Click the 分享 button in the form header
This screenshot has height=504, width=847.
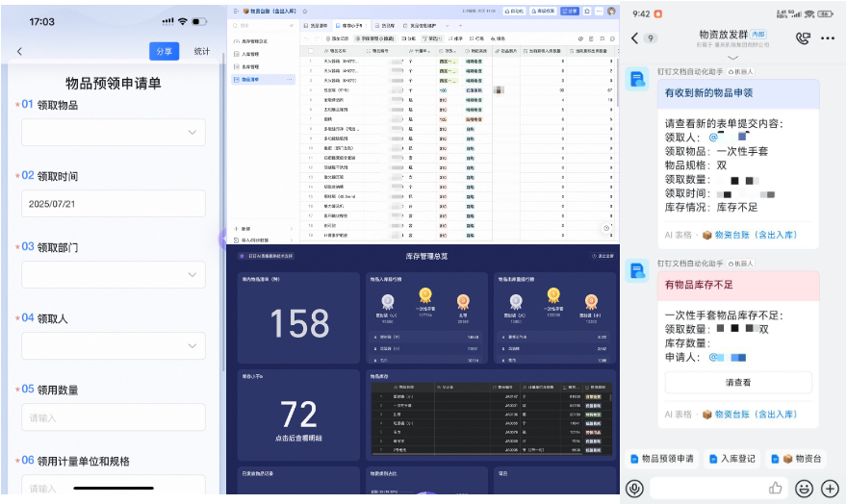(x=164, y=52)
